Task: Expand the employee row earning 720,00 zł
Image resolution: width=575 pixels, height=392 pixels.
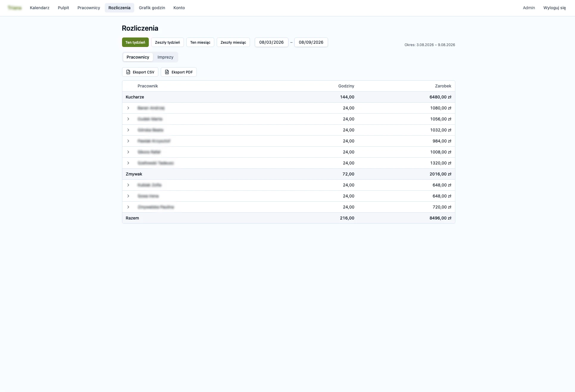Action: point(128,207)
